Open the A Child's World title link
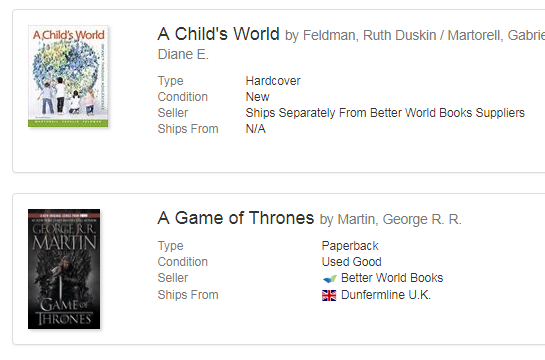Screen dimensions: 545x360 point(218,34)
